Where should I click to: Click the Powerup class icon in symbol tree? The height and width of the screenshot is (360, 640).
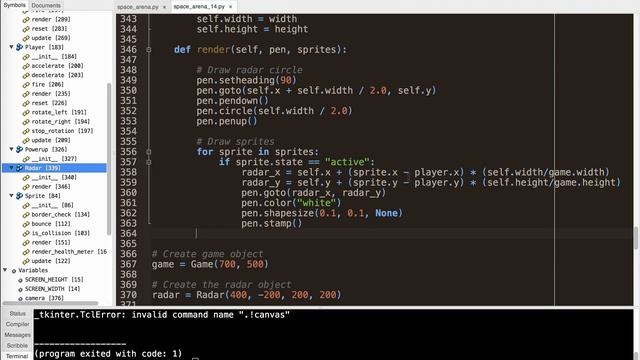point(19,149)
